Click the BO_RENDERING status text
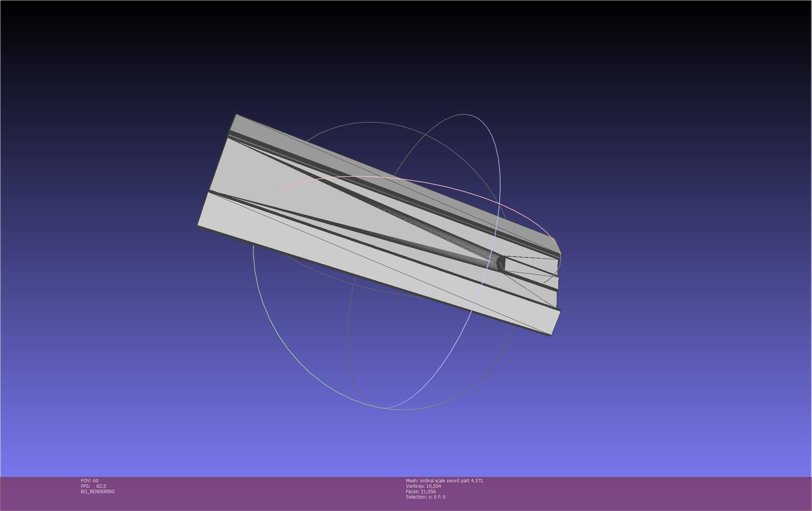The height and width of the screenshot is (511, 812). point(98,492)
